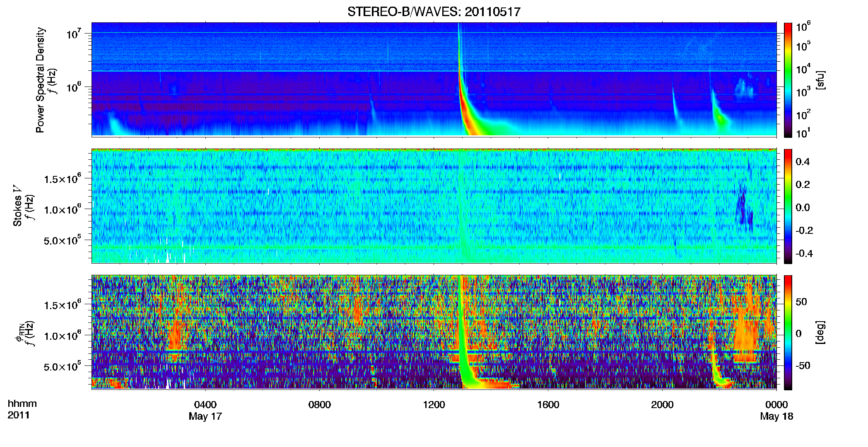Click the blue Stokes V patch near 2300
This screenshot has height=447, width=868.
pyautogui.click(x=743, y=205)
